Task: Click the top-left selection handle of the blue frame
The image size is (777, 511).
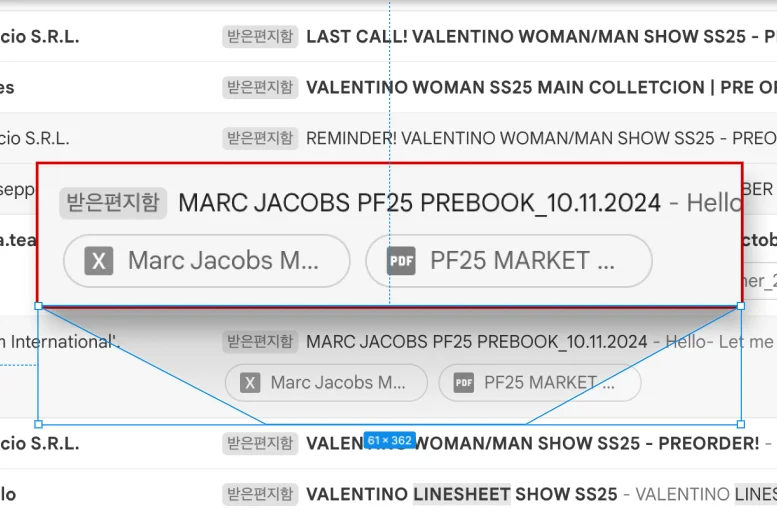Action: (38, 306)
